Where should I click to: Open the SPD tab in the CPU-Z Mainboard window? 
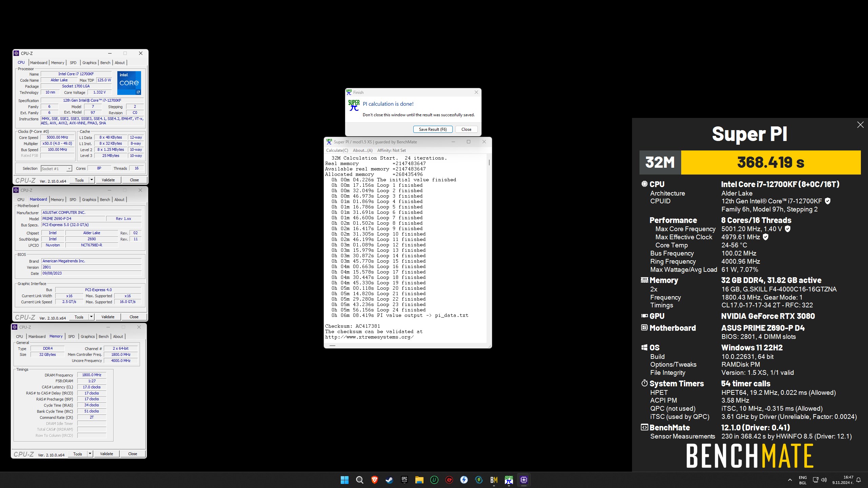tap(73, 200)
